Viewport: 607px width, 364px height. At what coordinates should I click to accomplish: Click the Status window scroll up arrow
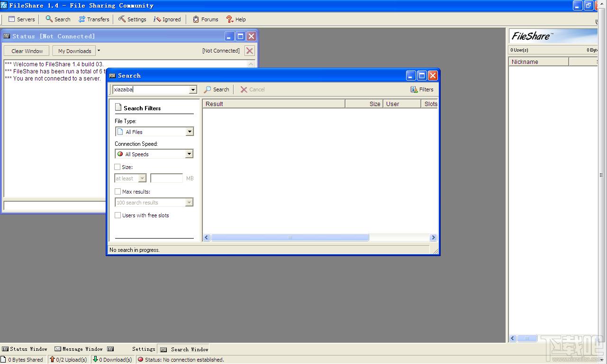point(251,63)
